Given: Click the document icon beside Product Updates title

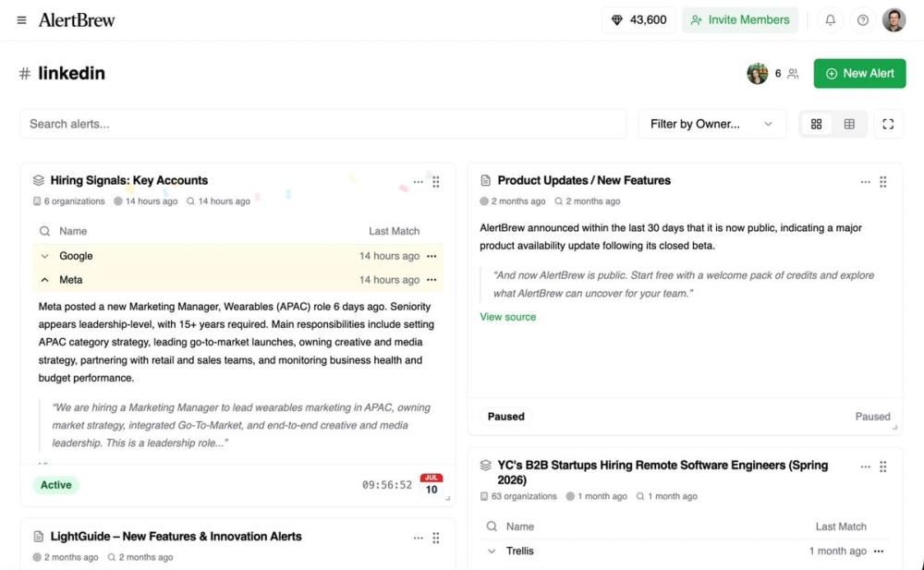Looking at the screenshot, I should click(x=486, y=180).
